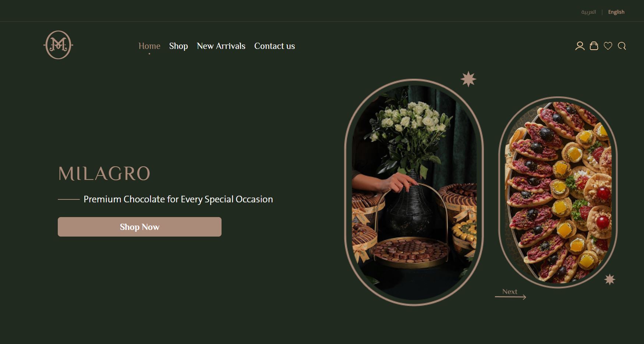Open the wishlist heart icon
Image resolution: width=644 pixels, height=344 pixels.
click(x=608, y=46)
